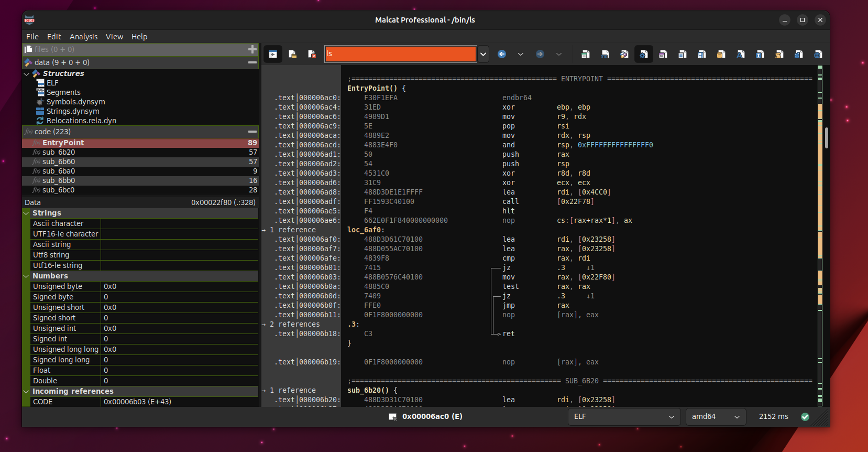Screen dimensions: 868x452
Task: Open the purple-marked document view icon
Action: pyautogui.click(x=663, y=54)
